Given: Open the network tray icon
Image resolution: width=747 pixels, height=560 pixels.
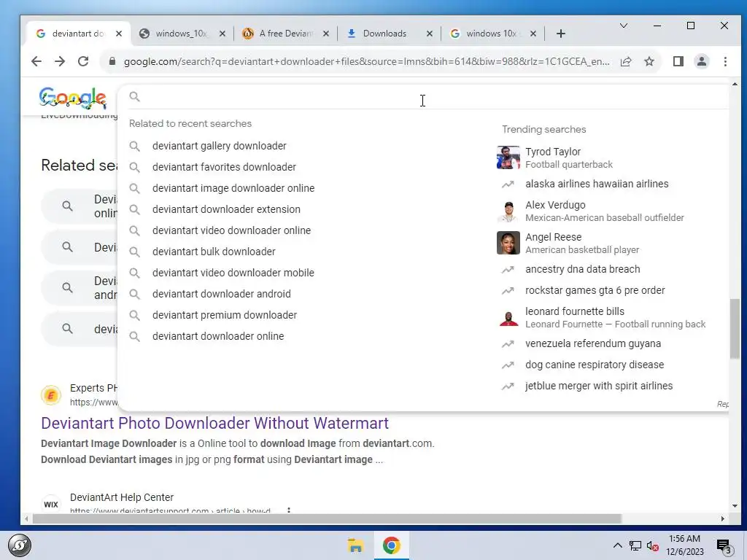Looking at the screenshot, I should (x=635, y=545).
